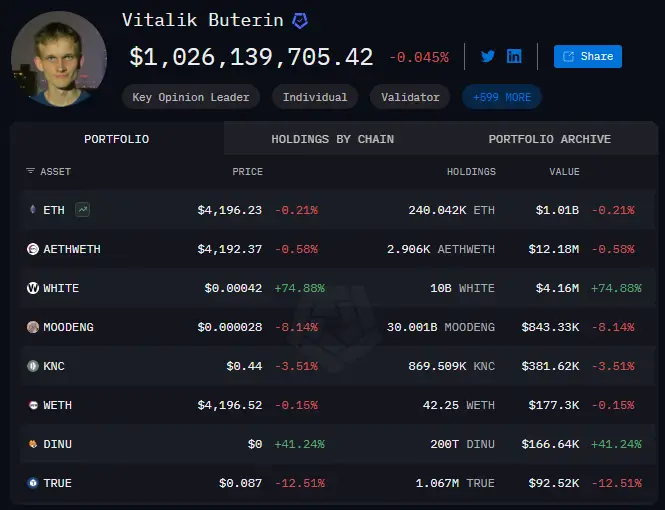Select the TRUE asset name
The width and height of the screenshot is (665, 510).
click(x=58, y=483)
